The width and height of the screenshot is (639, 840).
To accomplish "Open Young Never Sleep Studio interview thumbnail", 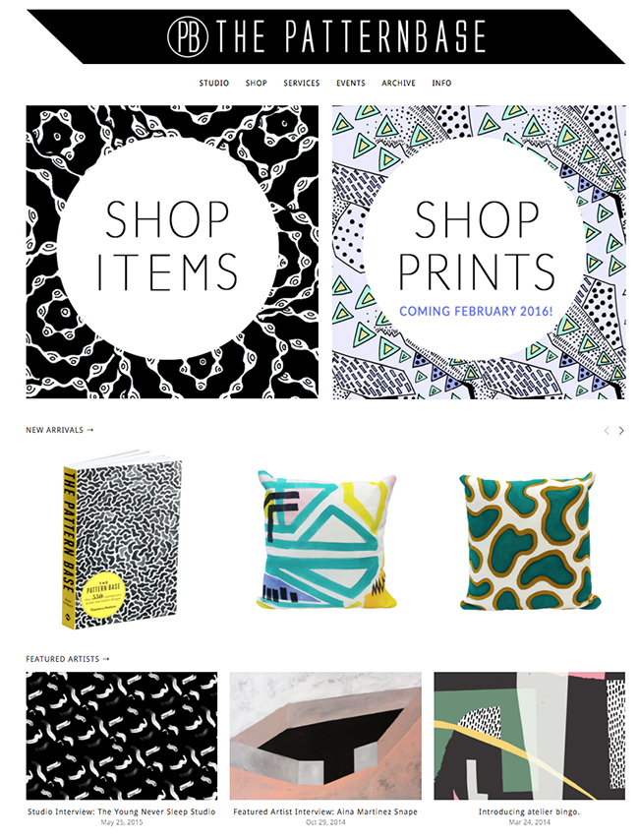I will tap(122, 736).
